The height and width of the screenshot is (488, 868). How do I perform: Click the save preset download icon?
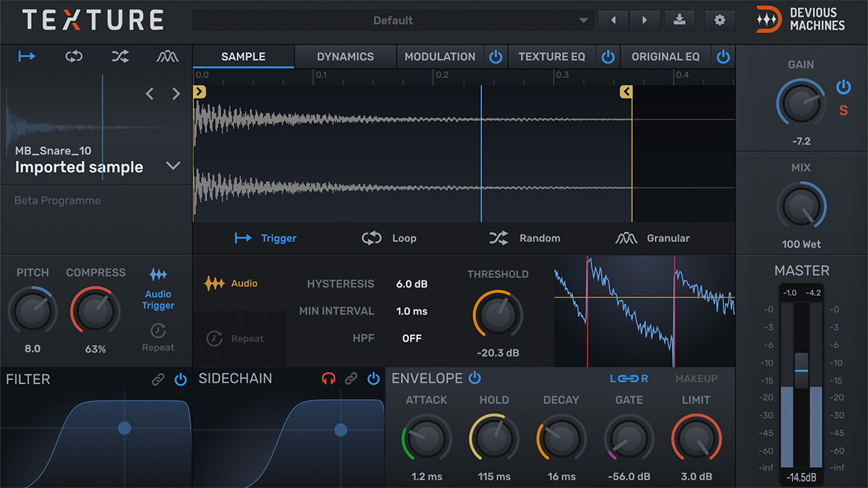click(679, 20)
